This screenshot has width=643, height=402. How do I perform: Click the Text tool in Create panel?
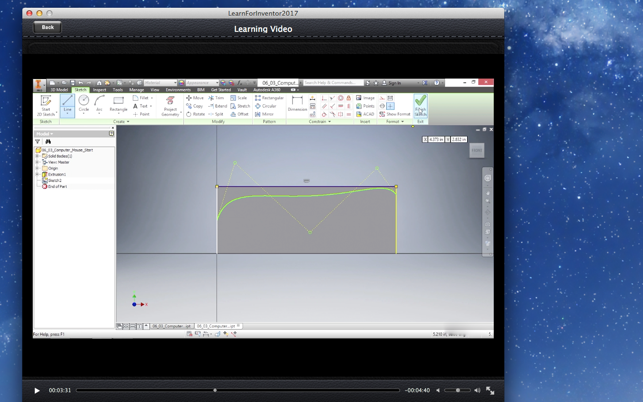(140, 106)
